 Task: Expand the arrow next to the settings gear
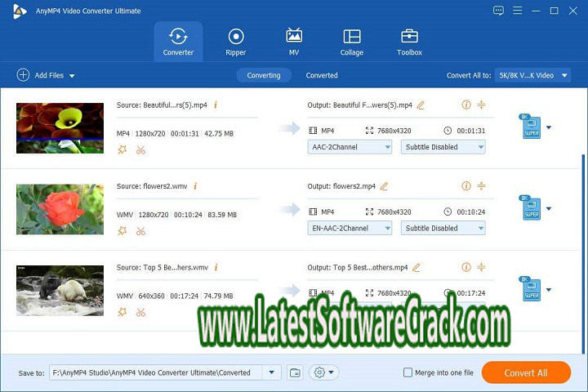tap(331, 372)
